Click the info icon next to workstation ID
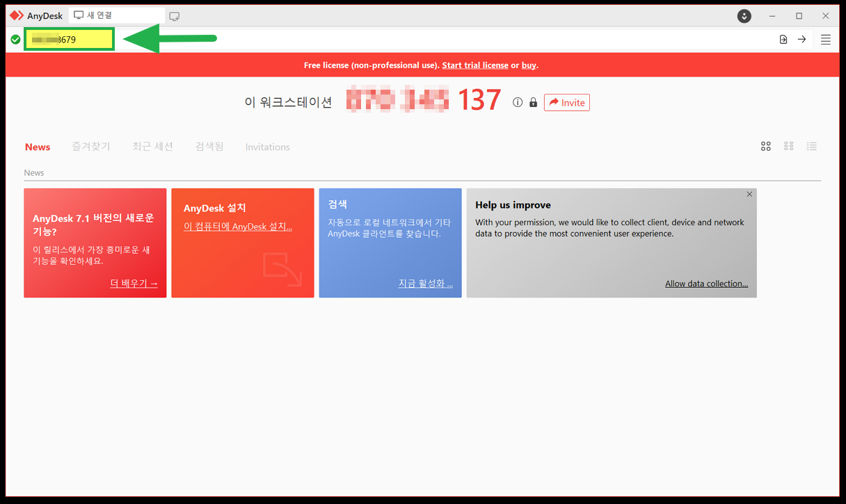 point(518,102)
